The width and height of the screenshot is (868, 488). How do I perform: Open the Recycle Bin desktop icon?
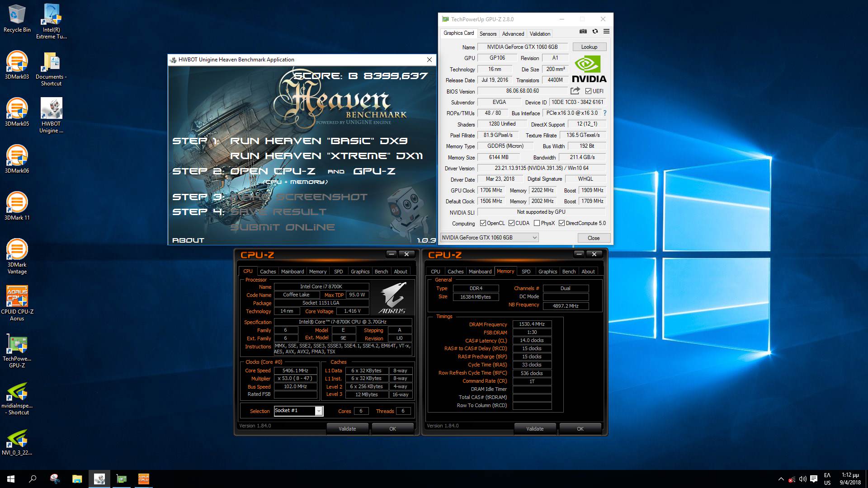pos(17,18)
